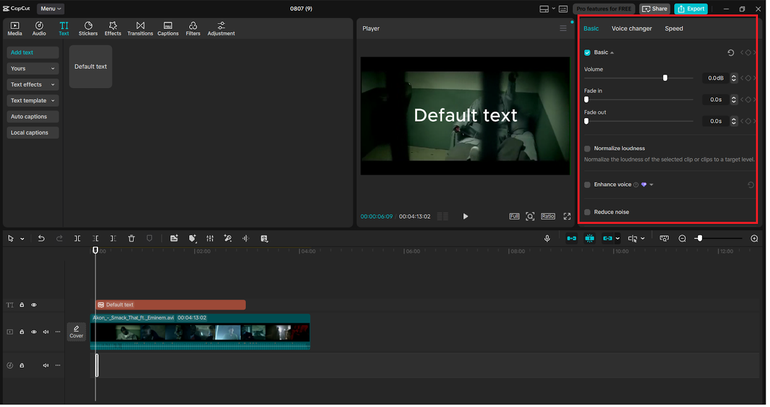Click the Effects icon in top toolbar
This screenshot has height=407, width=770.
[113, 28]
